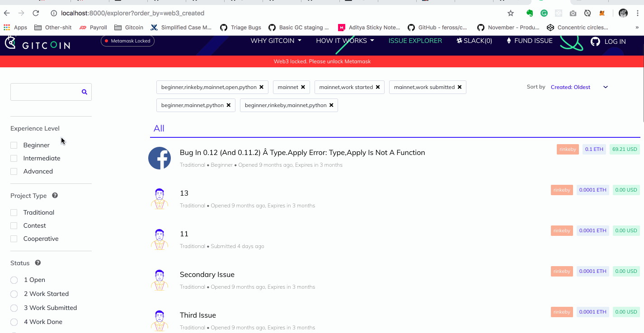
Task: Remove the beginner,mainnet,python filter tag
Action: coord(228,105)
